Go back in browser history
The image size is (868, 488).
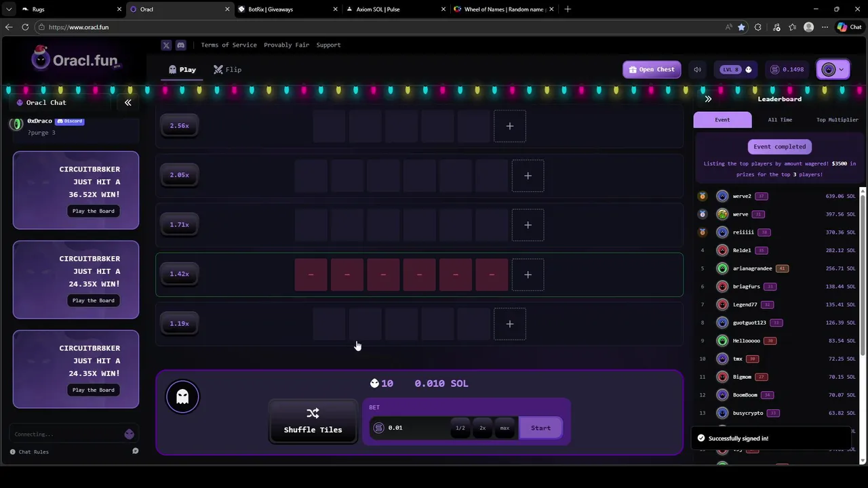(9, 27)
